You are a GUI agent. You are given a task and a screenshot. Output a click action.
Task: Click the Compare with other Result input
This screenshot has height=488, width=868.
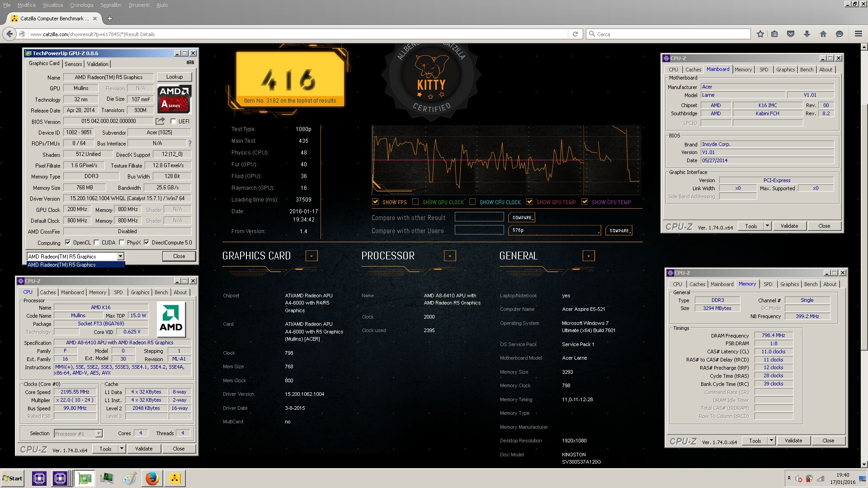(479, 217)
